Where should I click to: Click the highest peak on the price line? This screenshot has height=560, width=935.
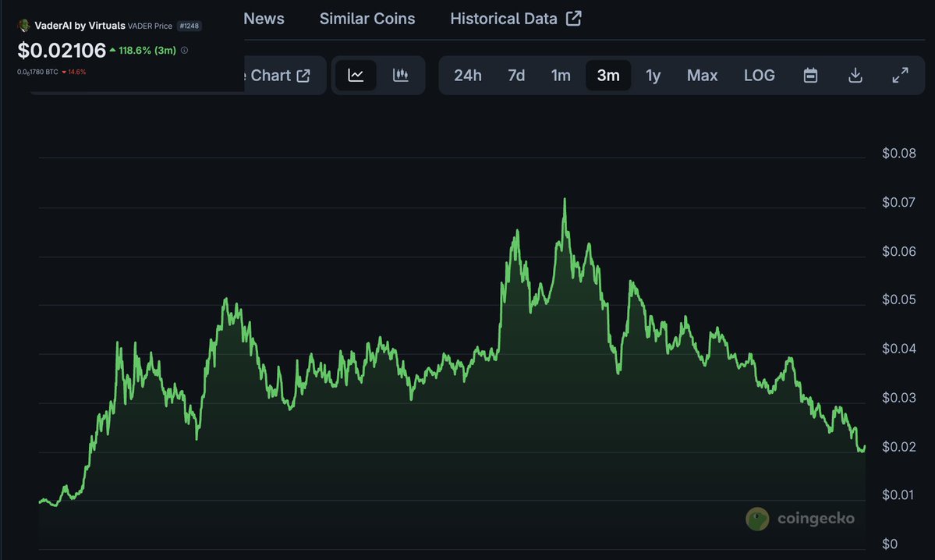(x=565, y=199)
